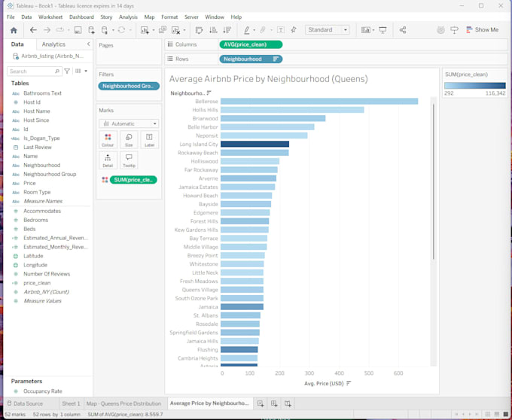Viewport: 512px width, 420px height.
Task: Open dropdown arrow beside highlight pen
Action: click(x=254, y=30)
